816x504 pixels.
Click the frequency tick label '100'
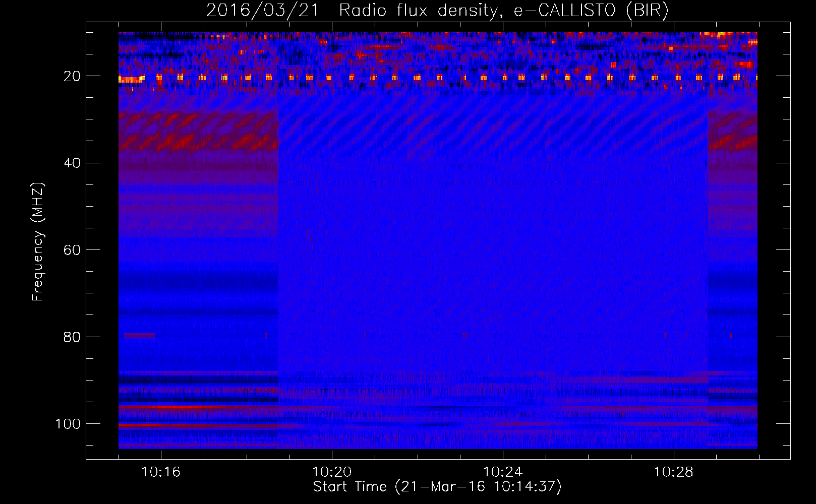coord(68,424)
